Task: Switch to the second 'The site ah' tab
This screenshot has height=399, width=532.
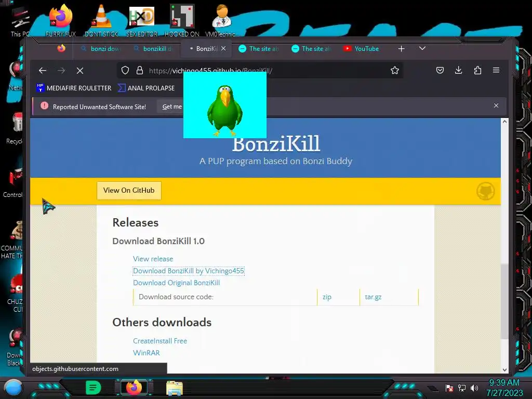Action: click(311, 49)
